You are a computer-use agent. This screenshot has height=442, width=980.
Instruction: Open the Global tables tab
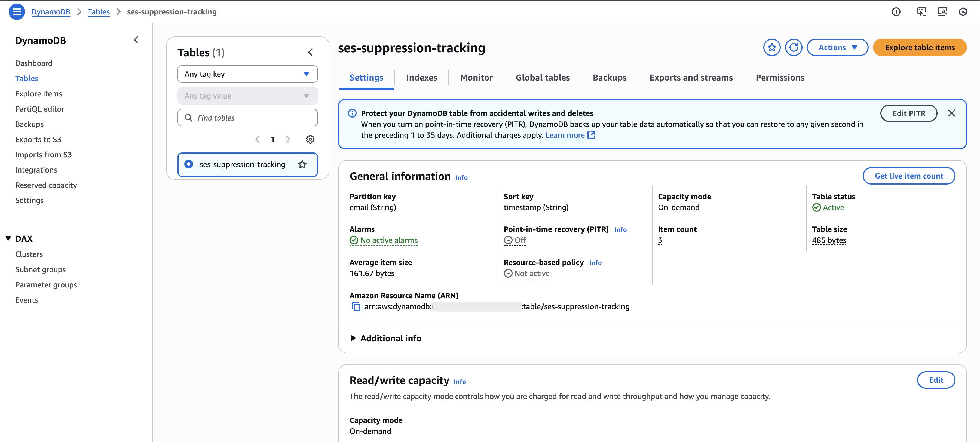(x=543, y=78)
